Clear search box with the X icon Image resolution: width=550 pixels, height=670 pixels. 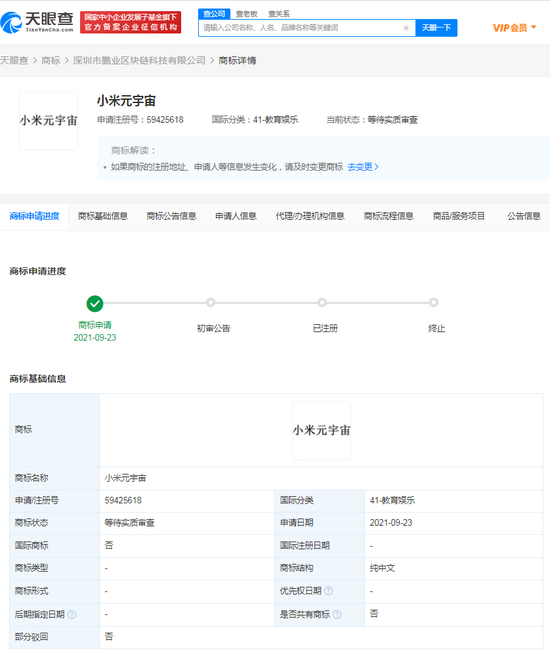[x=406, y=28]
